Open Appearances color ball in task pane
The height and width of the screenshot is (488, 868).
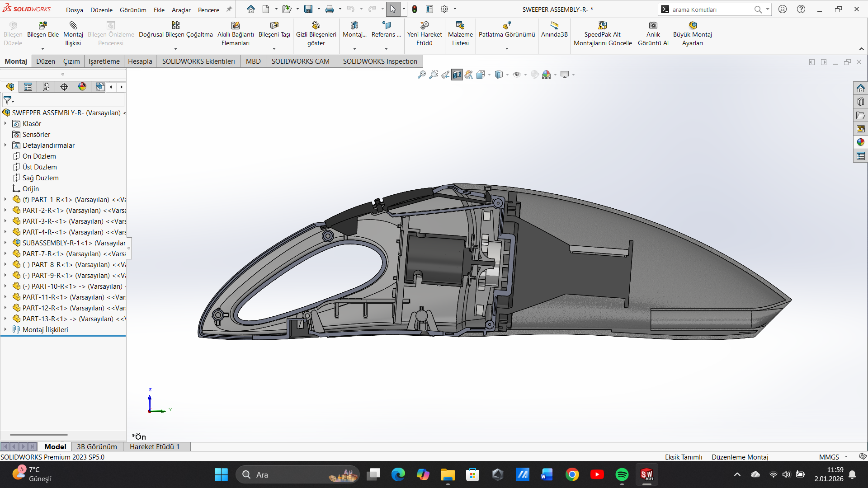click(x=860, y=142)
